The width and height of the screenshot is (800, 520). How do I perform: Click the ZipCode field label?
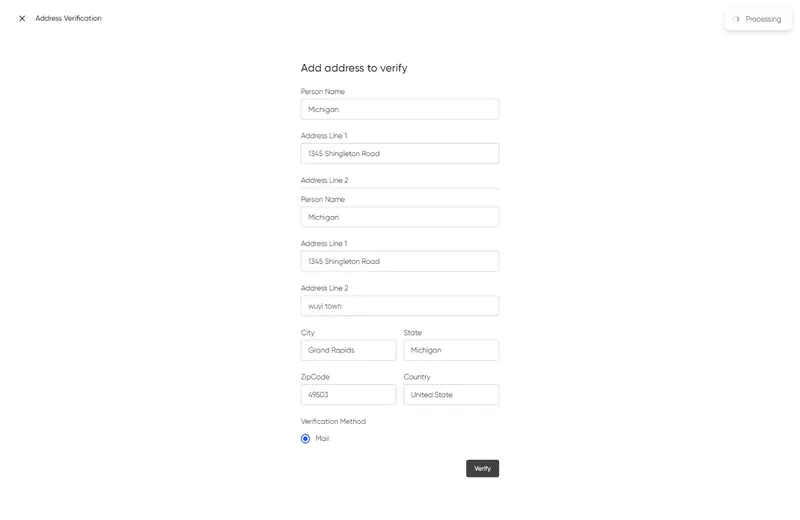[315, 377]
